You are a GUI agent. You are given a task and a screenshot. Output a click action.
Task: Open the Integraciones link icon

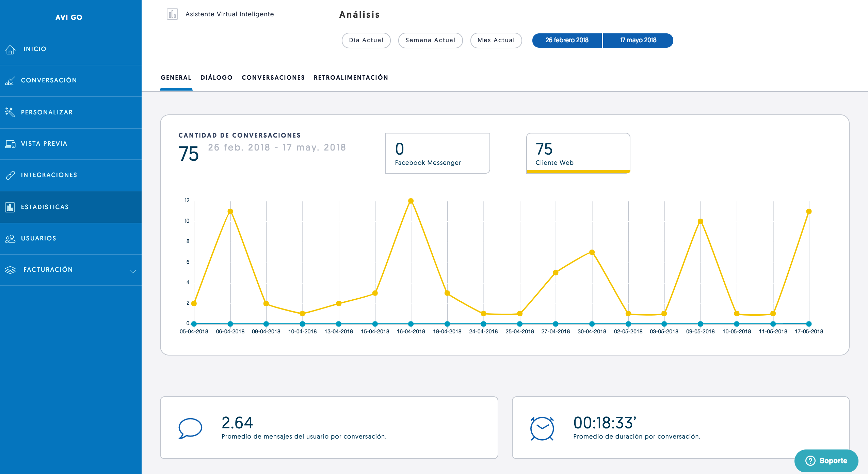coord(10,175)
